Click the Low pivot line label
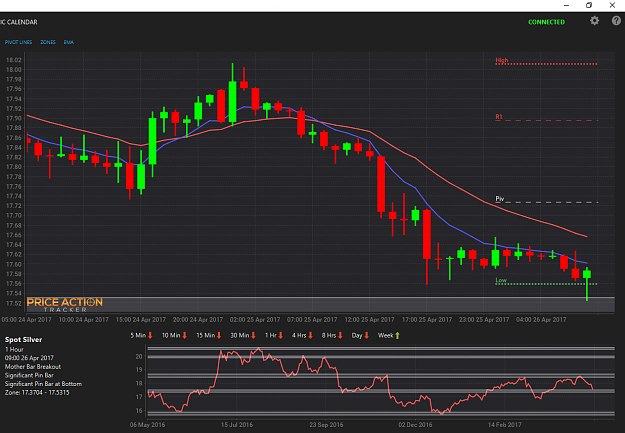The height and width of the screenshot is (433, 625). [x=501, y=280]
